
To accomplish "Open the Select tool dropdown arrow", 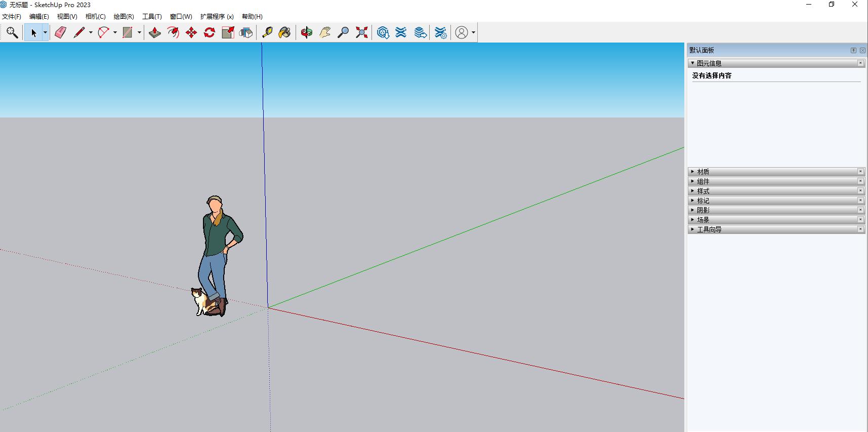I will 45,33.
